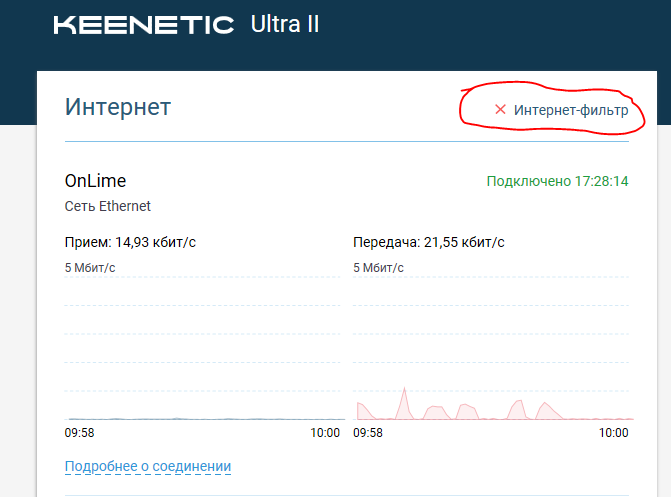Click the Сеть Ethernet label
Screen dimensions: 671x497
[x=107, y=206]
